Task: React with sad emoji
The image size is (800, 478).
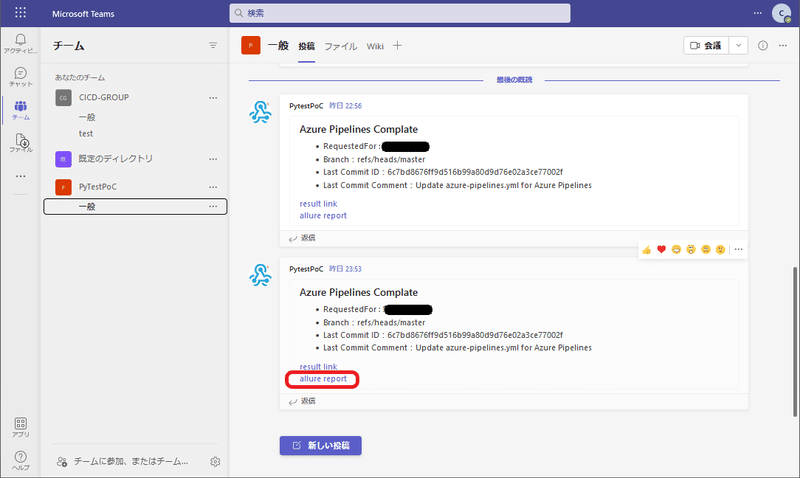Action: pyautogui.click(x=706, y=249)
